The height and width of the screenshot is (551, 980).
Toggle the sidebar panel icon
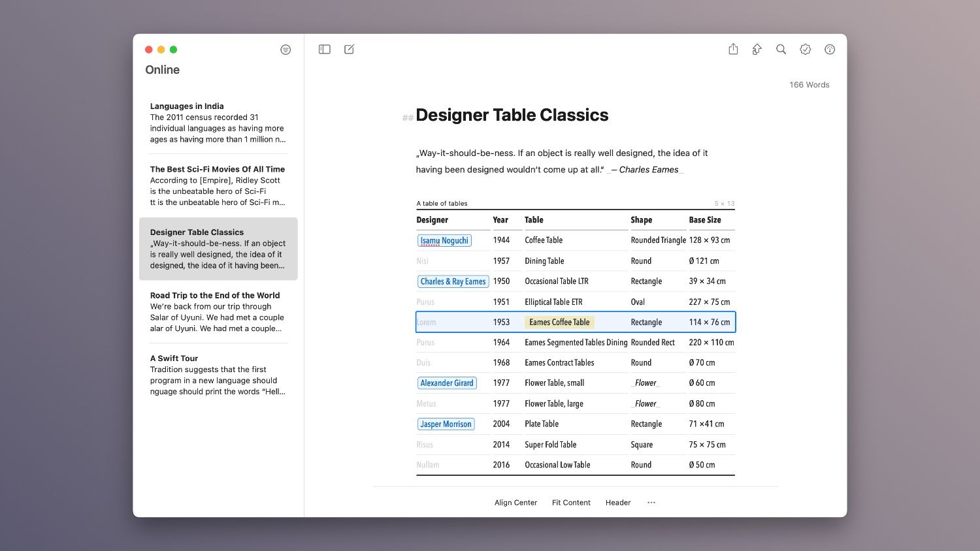(324, 50)
